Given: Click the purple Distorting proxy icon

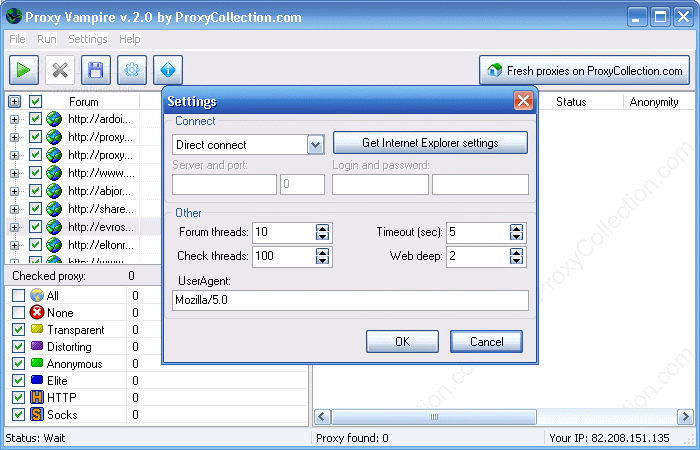Looking at the screenshot, I should pyautogui.click(x=37, y=346).
